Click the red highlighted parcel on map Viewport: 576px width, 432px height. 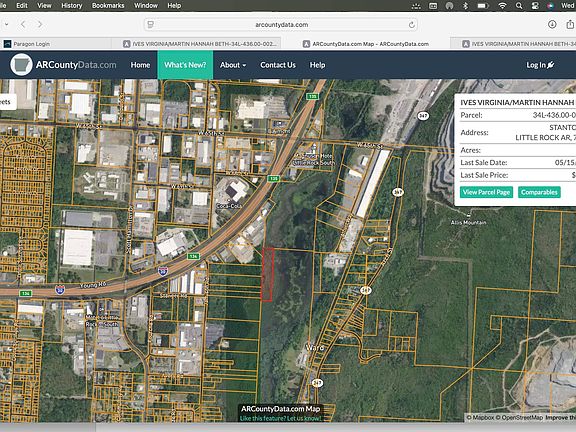(x=267, y=275)
